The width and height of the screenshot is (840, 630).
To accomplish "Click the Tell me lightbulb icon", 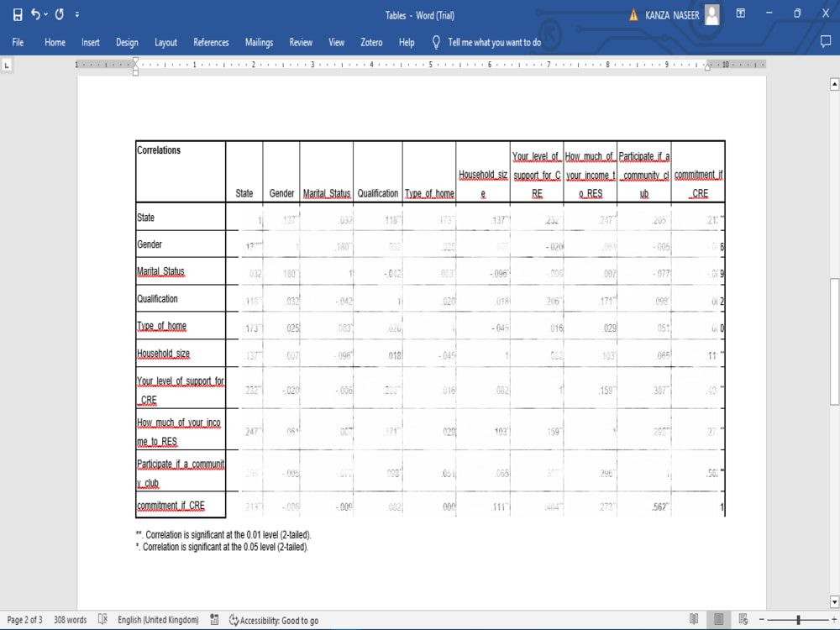I will click(x=436, y=42).
